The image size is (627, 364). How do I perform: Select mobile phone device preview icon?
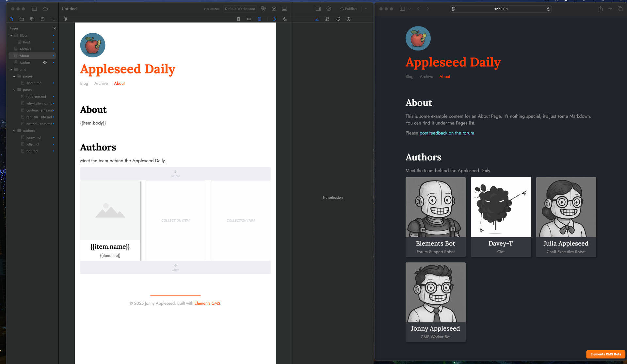point(238,19)
